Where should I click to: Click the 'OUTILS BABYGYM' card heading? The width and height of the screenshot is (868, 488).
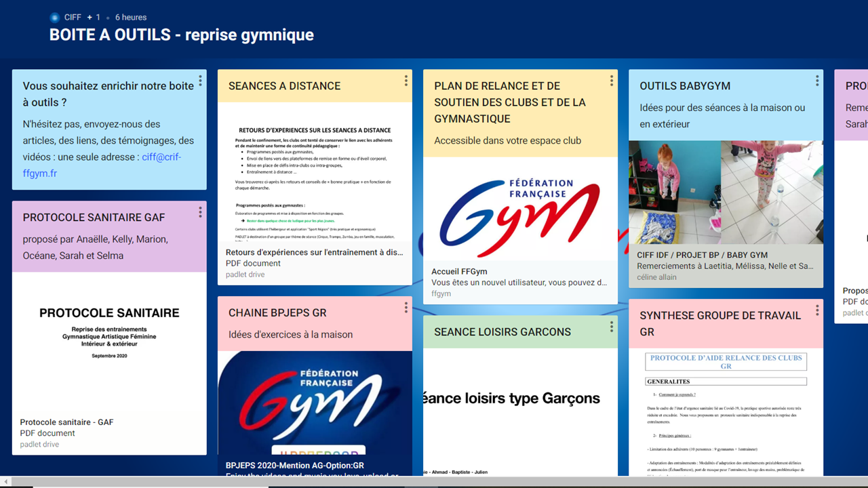tap(685, 86)
